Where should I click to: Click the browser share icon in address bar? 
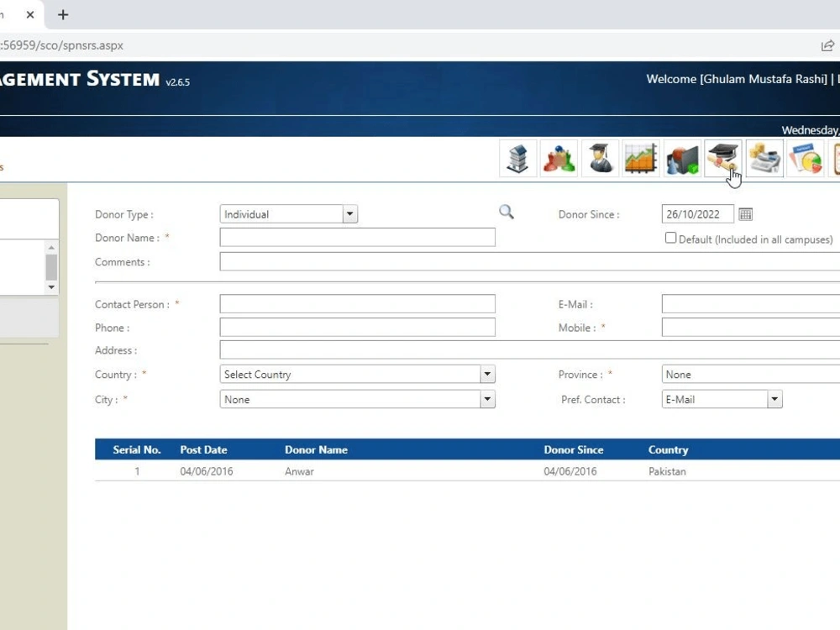827,45
